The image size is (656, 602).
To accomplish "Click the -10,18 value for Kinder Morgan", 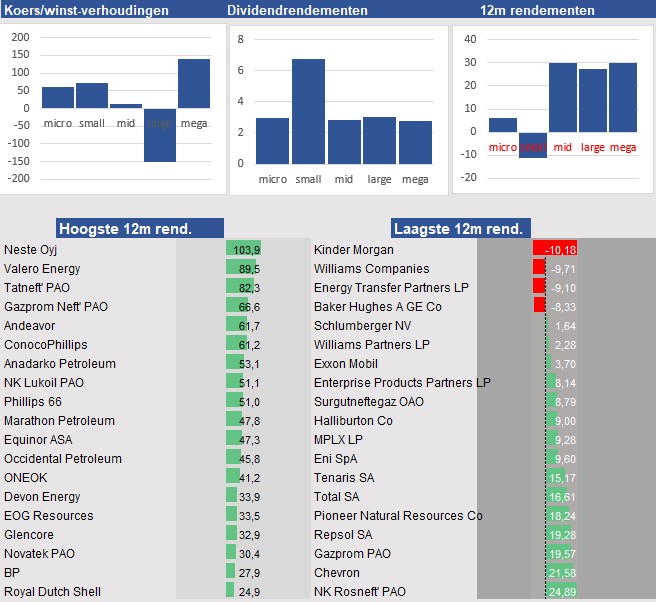I will (560, 250).
